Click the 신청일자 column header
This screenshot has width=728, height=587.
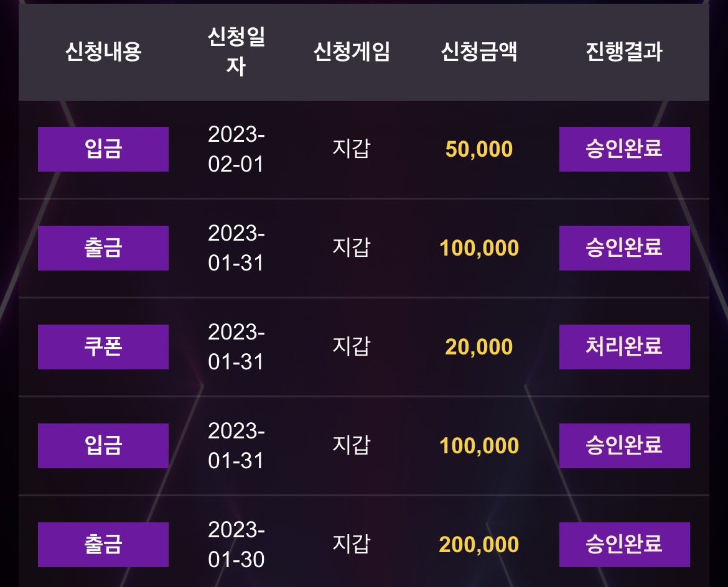coord(236,51)
